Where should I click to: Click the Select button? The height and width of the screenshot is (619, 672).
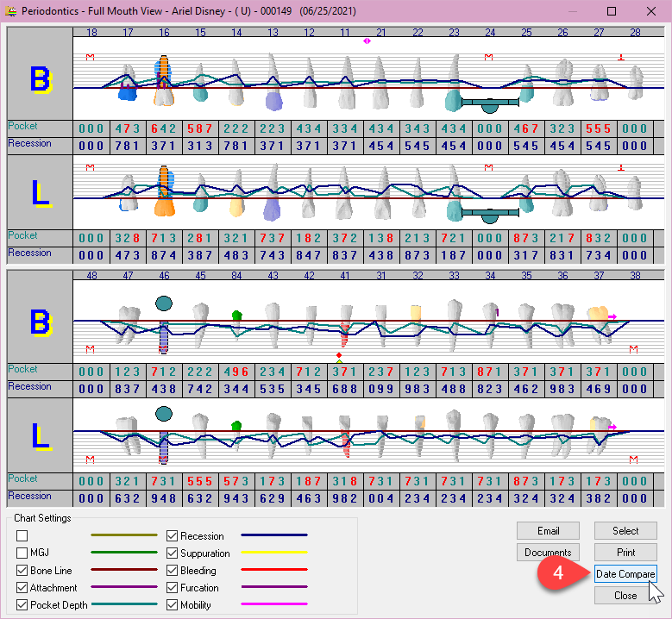point(625,531)
